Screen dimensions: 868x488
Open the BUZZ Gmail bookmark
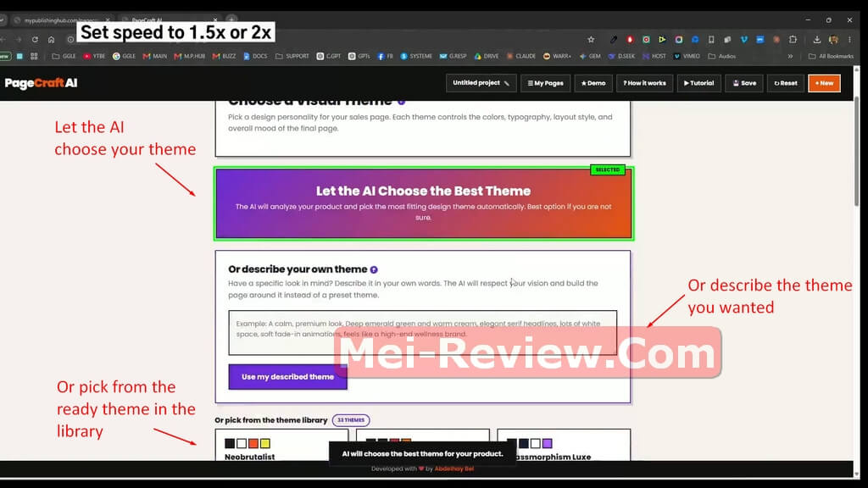[x=224, y=56]
